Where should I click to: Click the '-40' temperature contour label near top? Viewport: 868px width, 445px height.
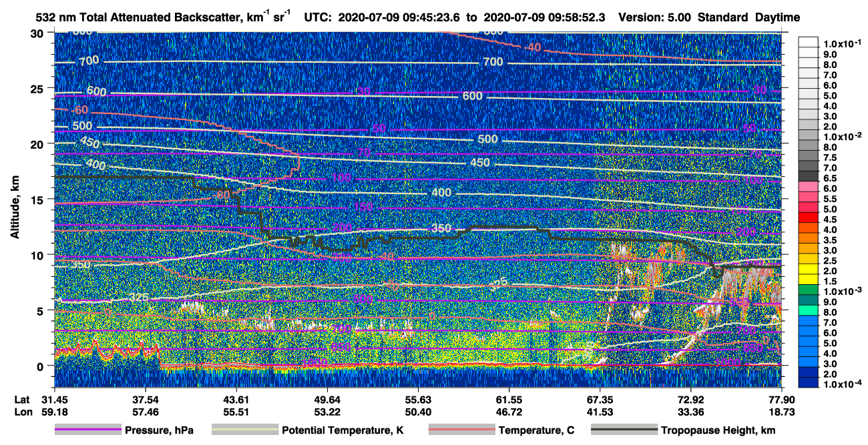click(x=532, y=47)
